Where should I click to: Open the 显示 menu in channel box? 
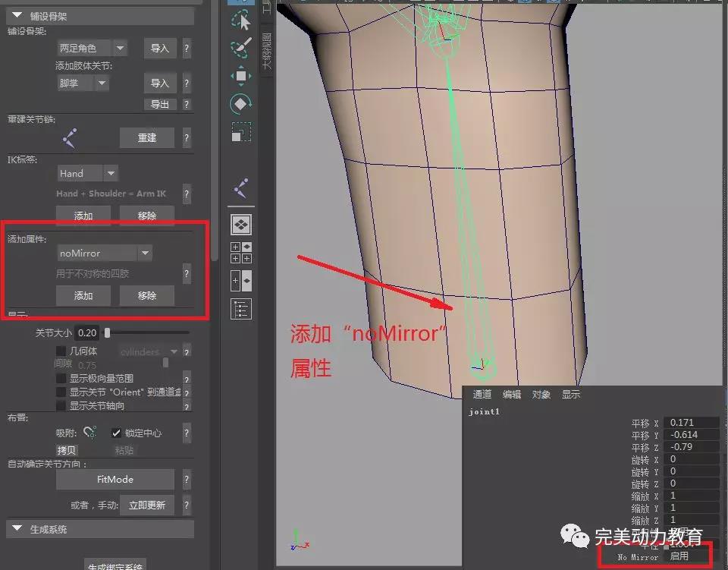pos(571,394)
